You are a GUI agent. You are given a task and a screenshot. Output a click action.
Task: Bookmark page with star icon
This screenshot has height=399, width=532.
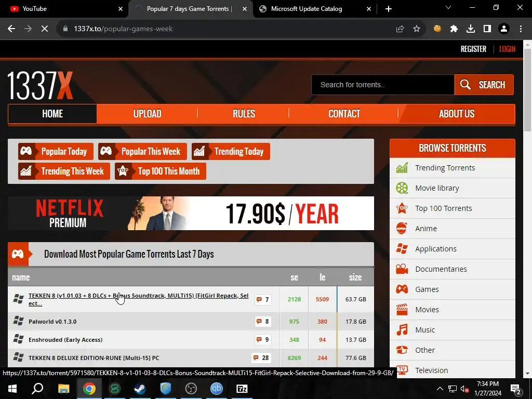pyautogui.click(x=417, y=29)
